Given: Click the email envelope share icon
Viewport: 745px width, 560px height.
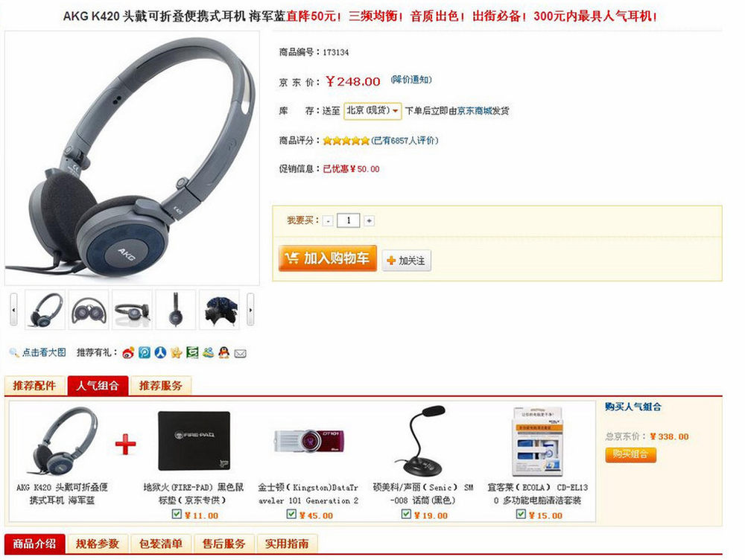Looking at the screenshot, I should click(x=241, y=354).
